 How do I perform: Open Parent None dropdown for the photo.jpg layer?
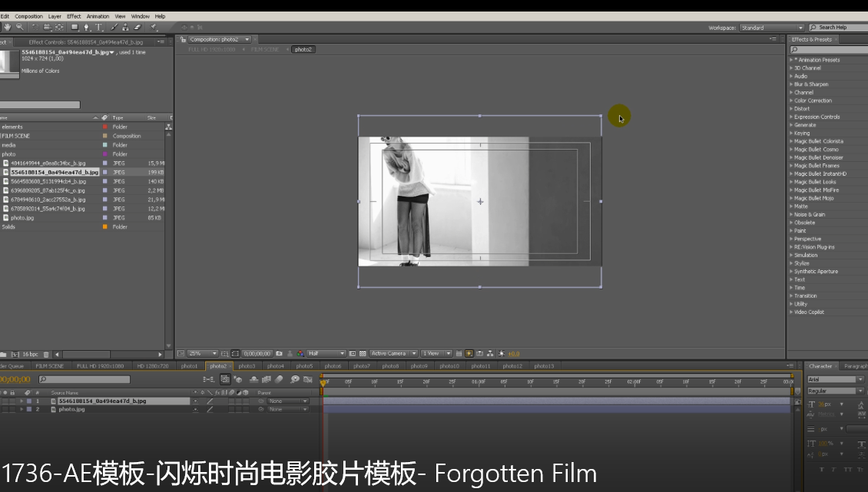pyautogui.click(x=288, y=410)
